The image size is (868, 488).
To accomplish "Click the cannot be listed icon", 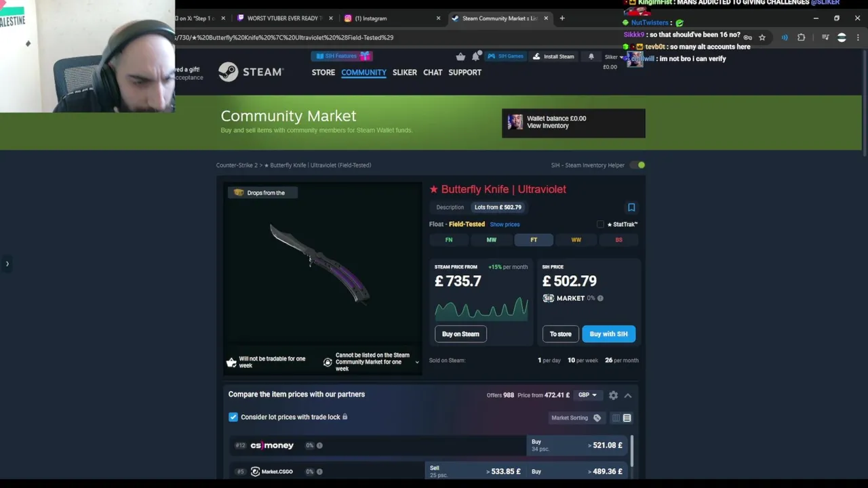I will [x=328, y=362].
